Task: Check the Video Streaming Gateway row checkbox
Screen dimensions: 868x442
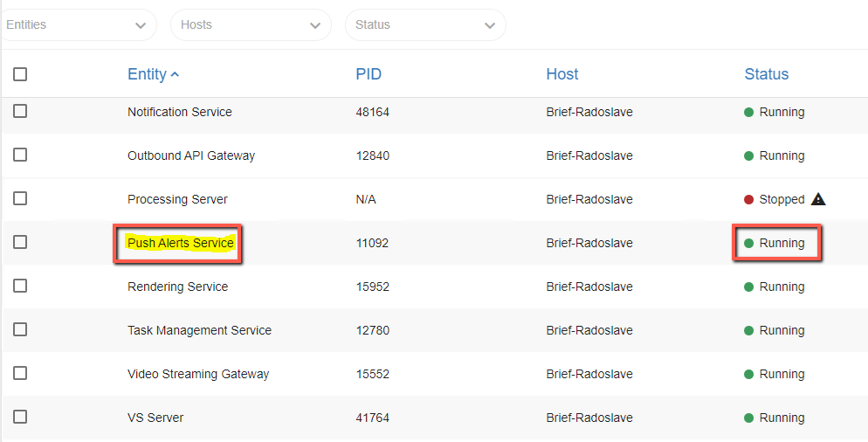Action: coord(20,373)
